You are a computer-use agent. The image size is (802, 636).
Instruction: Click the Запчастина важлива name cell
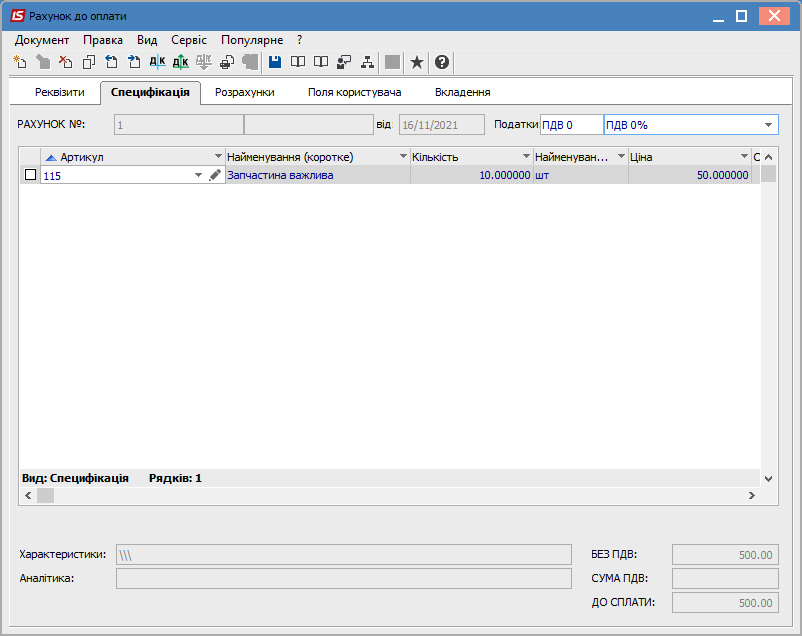(x=318, y=175)
